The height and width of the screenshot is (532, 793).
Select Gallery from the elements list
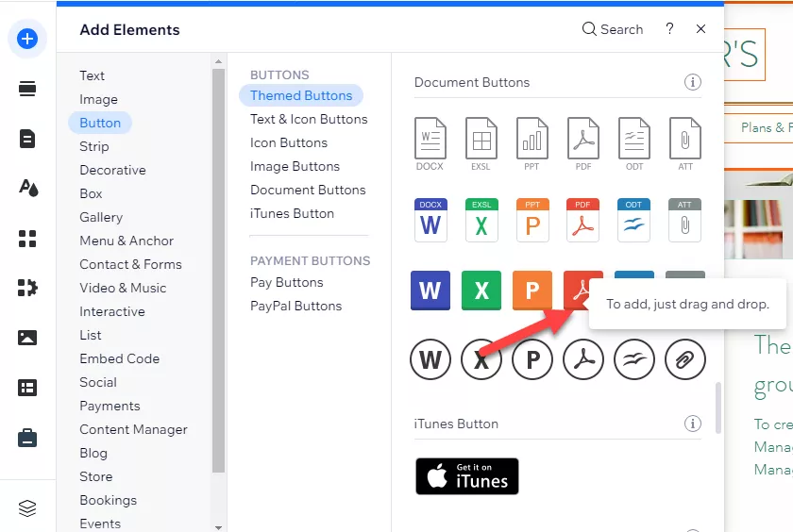coord(101,217)
